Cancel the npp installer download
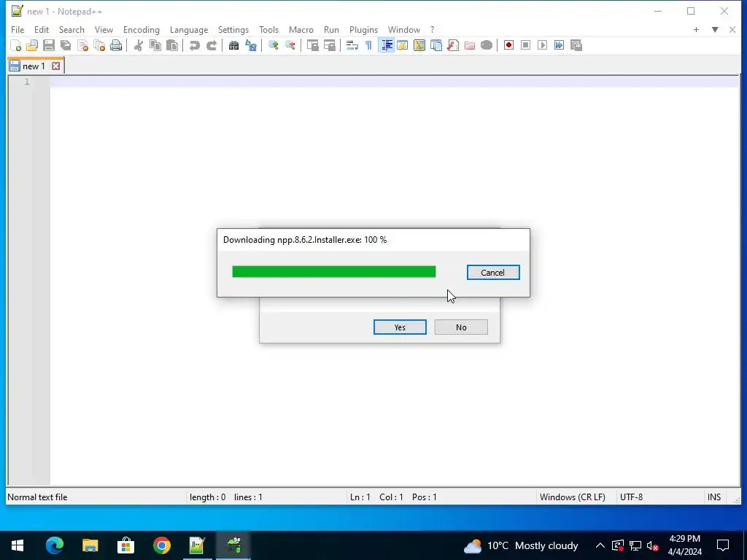Screen dimensions: 747x560 (x=493, y=273)
